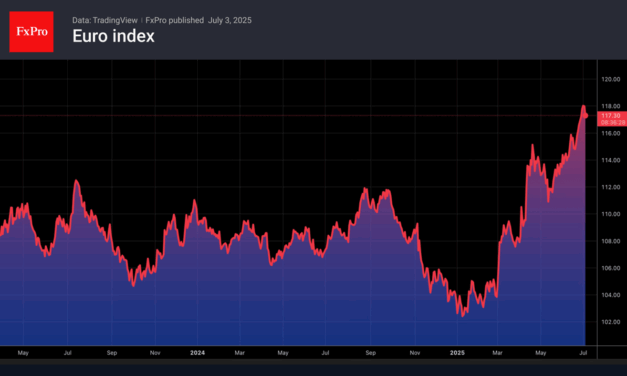Select the 'Euro index' chart title
This screenshot has height=376, width=627.
coord(114,36)
